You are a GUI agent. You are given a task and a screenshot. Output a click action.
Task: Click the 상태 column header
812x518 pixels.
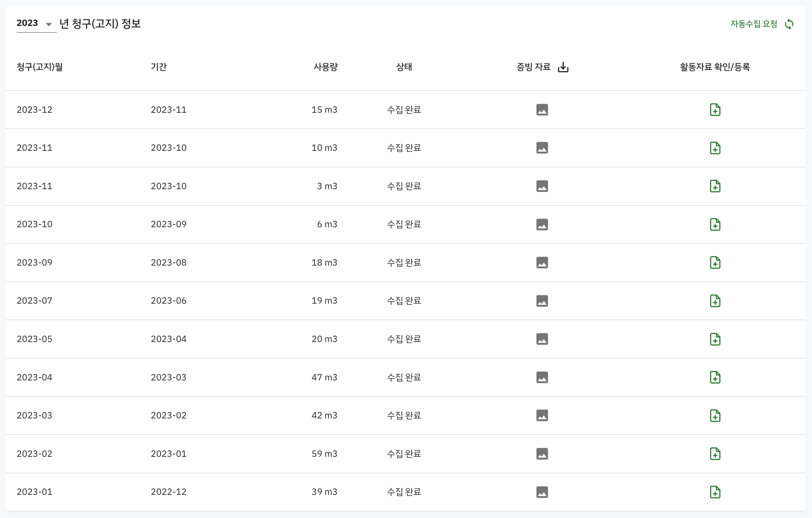click(x=404, y=67)
